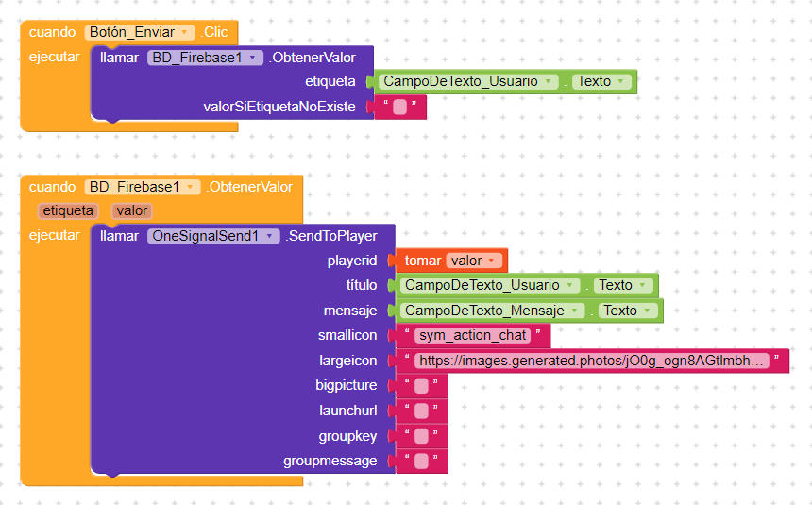Open BD_Firebase1 dropdown in llamar ObtenerValor block
This screenshot has height=505, width=812.
205,58
